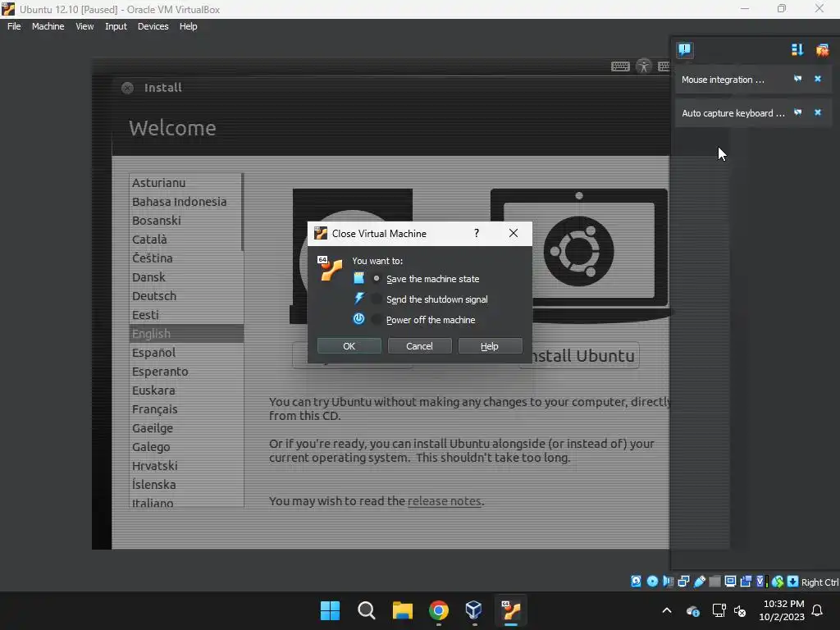This screenshot has height=630, width=840.
Task: Open the Help menu
Action: pos(188,26)
